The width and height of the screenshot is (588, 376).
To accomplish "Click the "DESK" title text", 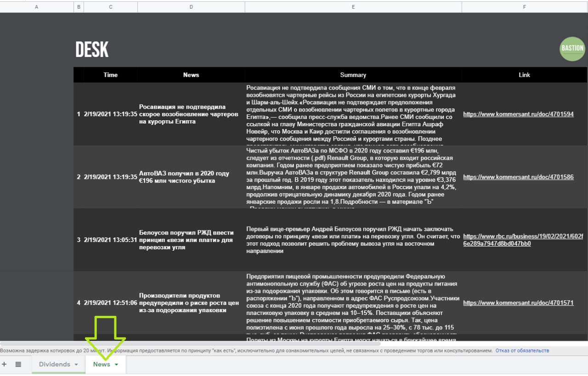I will coord(92,50).
